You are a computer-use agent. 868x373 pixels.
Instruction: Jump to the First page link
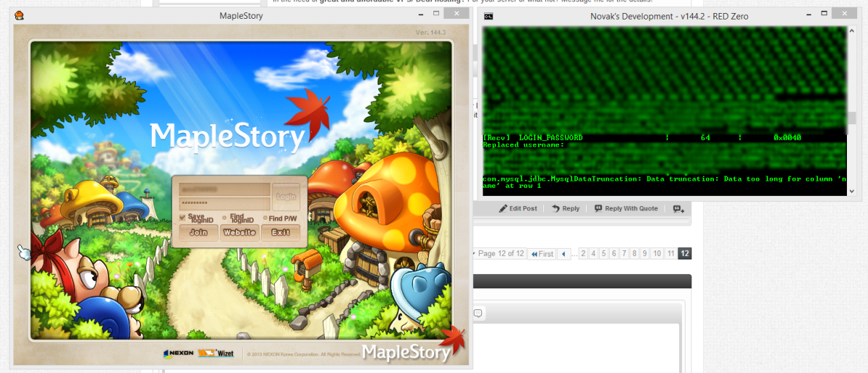(x=542, y=254)
